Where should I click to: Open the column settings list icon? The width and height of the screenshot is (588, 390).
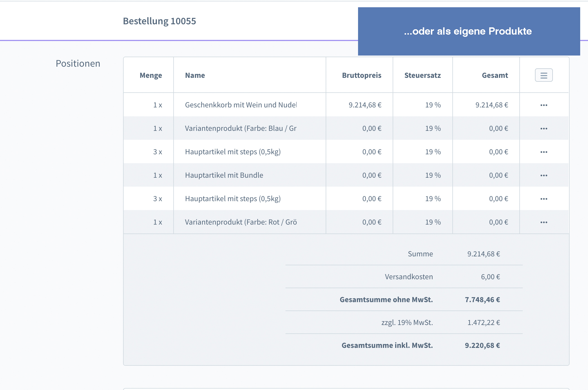(544, 75)
